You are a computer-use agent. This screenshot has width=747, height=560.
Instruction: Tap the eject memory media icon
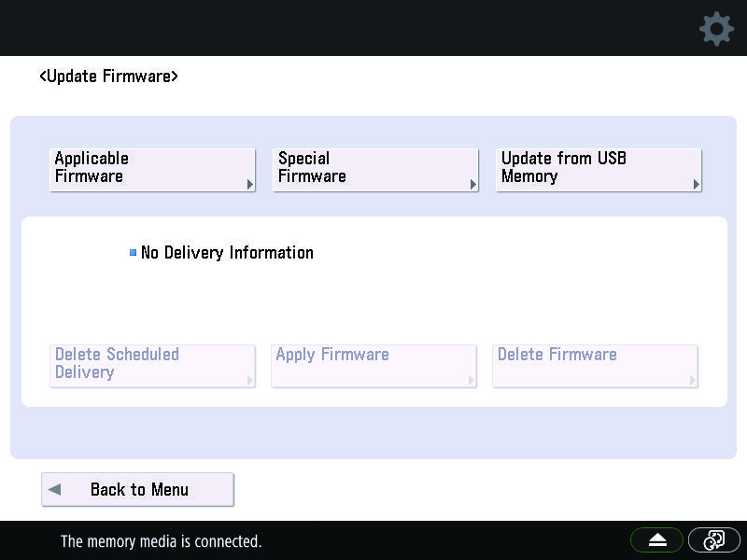[657, 540]
